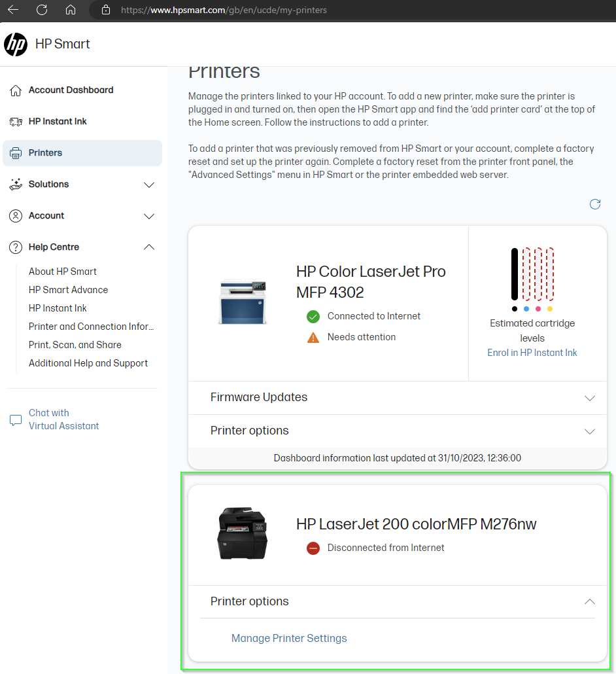Select the HP Instant Ink sidebar icon
The width and height of the screenshot is (616, 674).
point(15,121)
